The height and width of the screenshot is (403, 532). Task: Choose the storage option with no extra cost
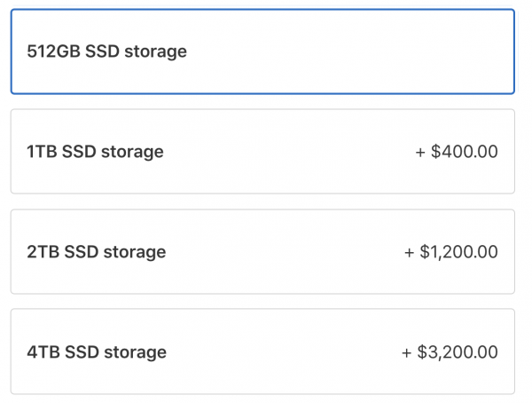click(x=262, y=51)
